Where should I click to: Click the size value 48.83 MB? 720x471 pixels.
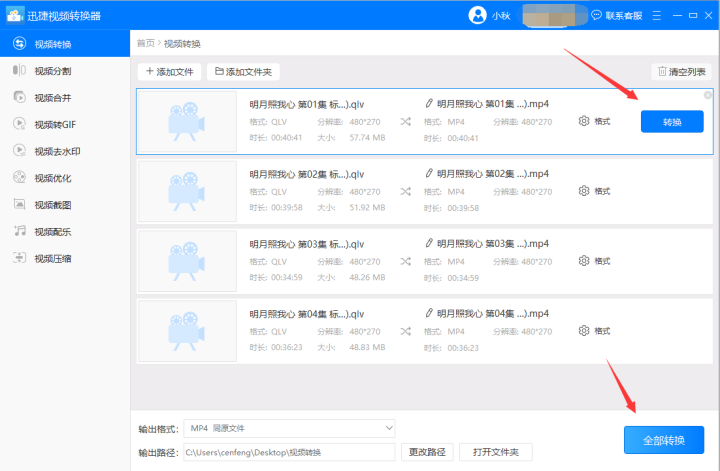(x=367, y=347)
